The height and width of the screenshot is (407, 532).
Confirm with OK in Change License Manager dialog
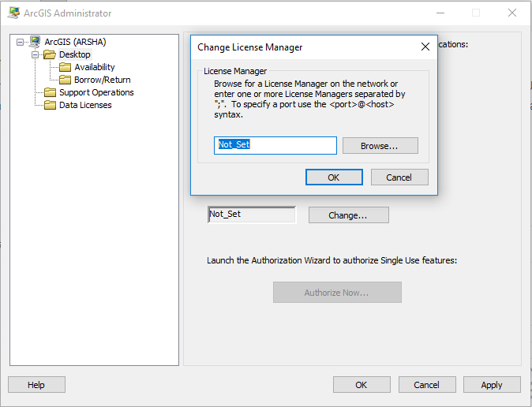334,177
